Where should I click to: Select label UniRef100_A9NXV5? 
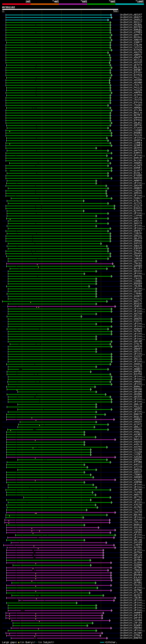131,40
